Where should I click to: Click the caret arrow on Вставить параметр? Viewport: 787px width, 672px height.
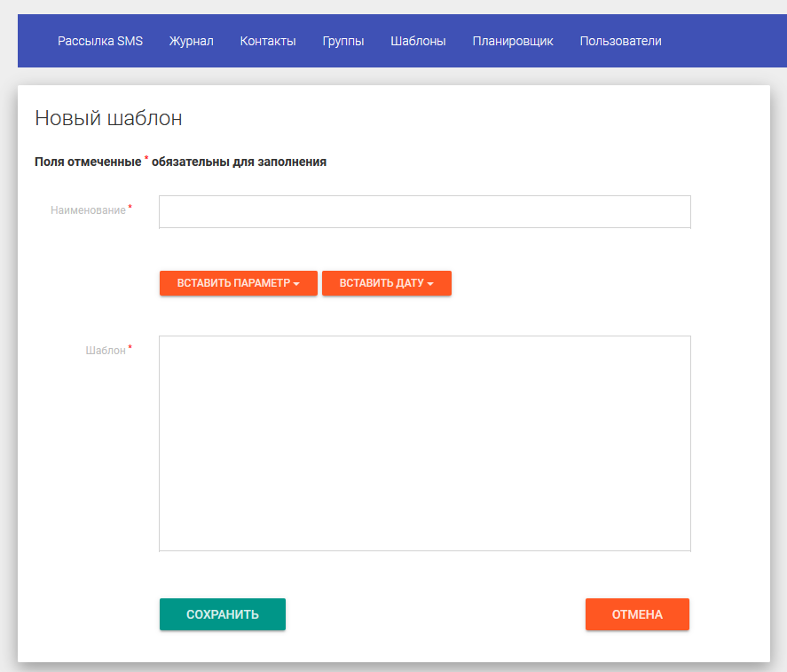296,284
